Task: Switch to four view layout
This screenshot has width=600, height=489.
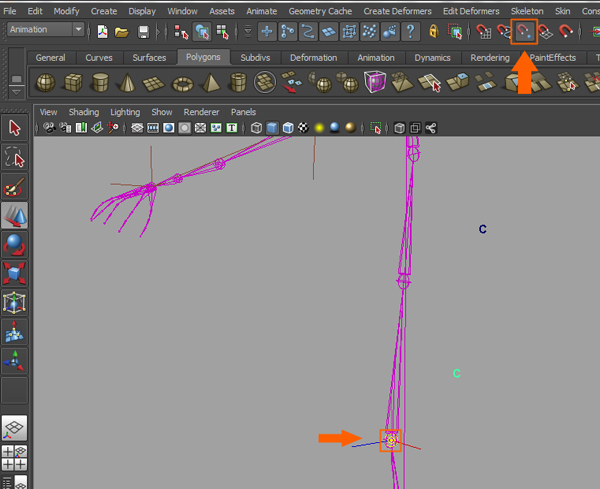Action: (x=15, y=458)
